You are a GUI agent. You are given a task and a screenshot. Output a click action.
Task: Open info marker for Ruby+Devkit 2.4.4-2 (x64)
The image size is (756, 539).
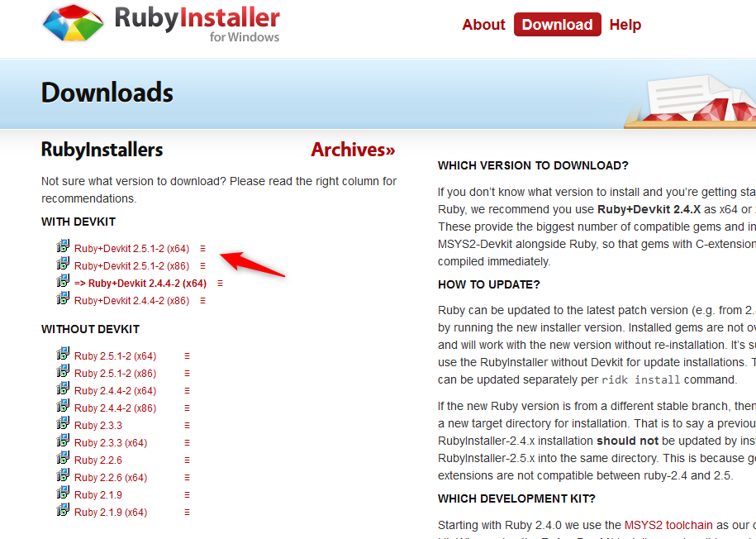click(x=221, y=284)
